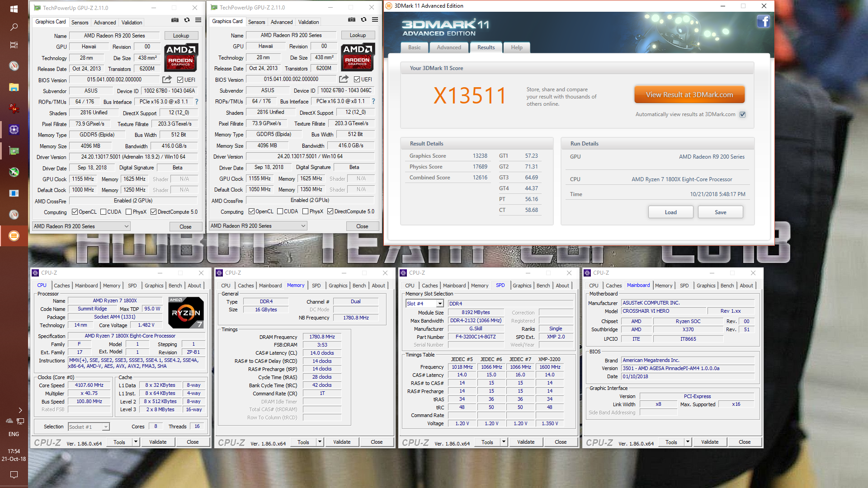Uncheck automatically view results at 3DMark.com
Viewport: 868px width, 488px height.
[x=742, y=115]
